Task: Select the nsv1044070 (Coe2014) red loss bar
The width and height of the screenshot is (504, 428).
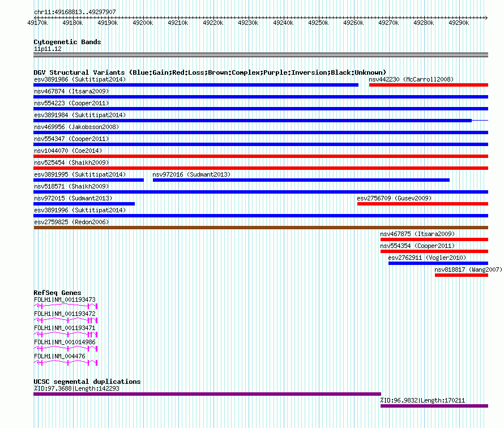Action: tap(260, 156)
